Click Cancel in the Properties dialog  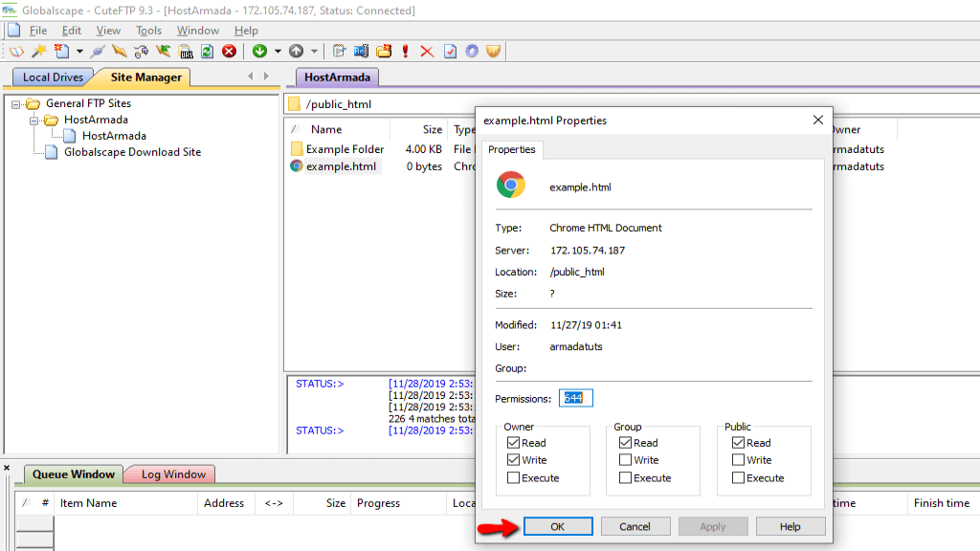635,527
